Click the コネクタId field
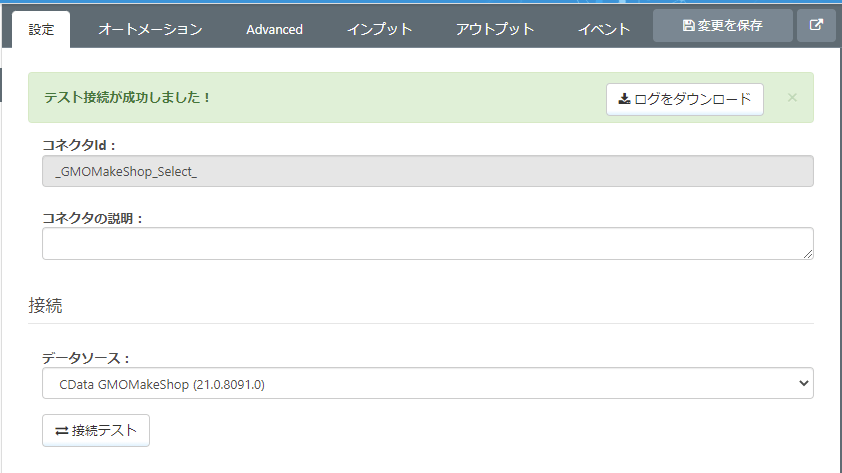Screen dimensions: 842x473 (x=427, y=171)
